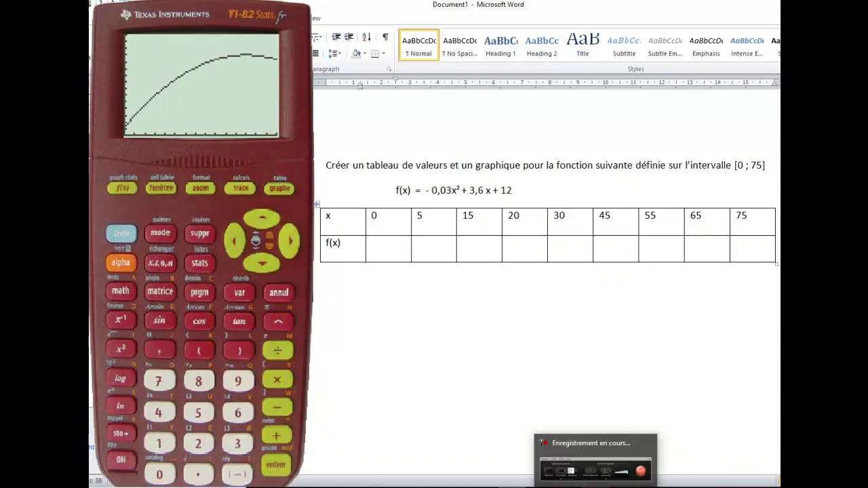868x488 pixels.
Task: Click the calculator's down arrow key
Action: [262, 262]
